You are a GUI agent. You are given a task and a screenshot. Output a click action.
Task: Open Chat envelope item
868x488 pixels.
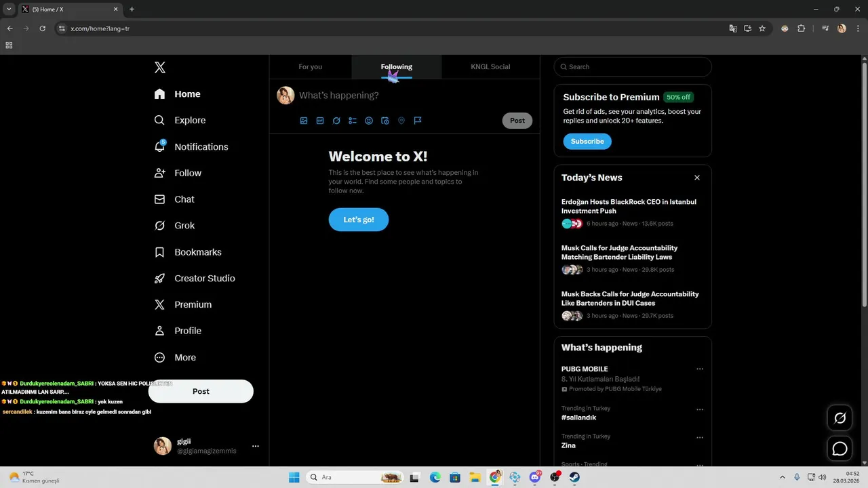click(x=174, y=199)
